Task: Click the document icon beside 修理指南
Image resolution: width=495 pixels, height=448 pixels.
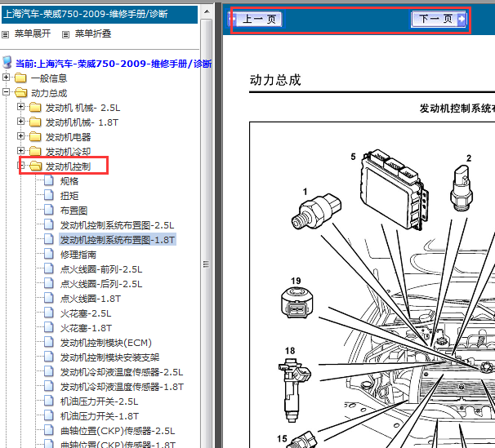Action: point(49,254)
